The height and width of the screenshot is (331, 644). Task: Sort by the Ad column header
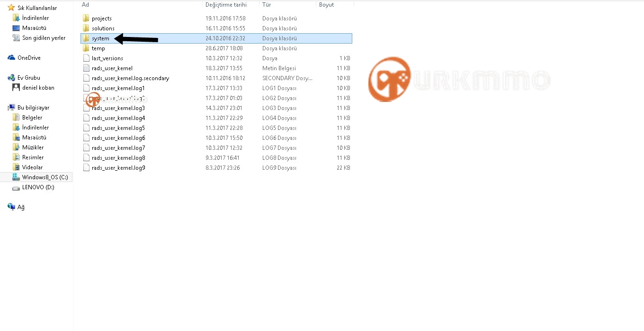pyautogui.click(x=141, y=4)
